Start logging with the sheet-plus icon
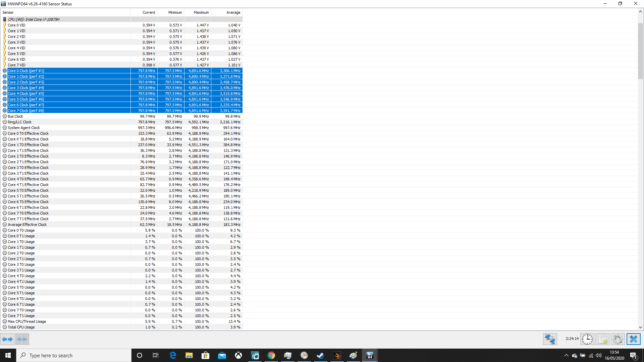The height and width of the screenshot is (362, 644). (603, 339)
